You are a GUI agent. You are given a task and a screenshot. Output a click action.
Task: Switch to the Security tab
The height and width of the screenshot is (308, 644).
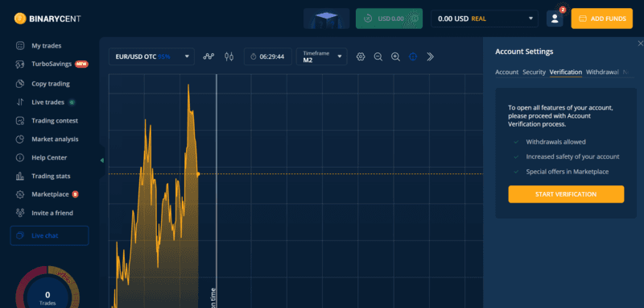click(x=534, y=72)
